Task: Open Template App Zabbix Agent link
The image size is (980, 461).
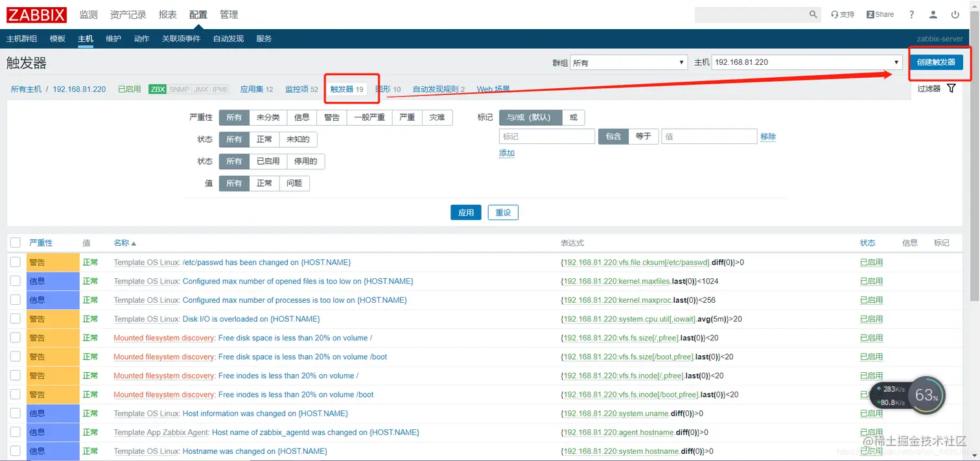Action: click(161, 432)
